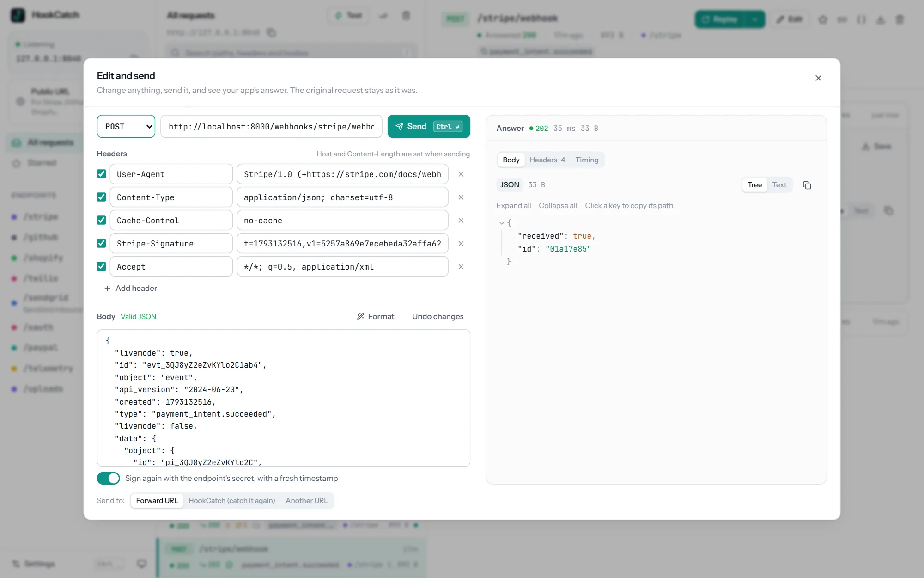
Task: Switch answer view to Headers tab
Action: [x=547, y=160]
